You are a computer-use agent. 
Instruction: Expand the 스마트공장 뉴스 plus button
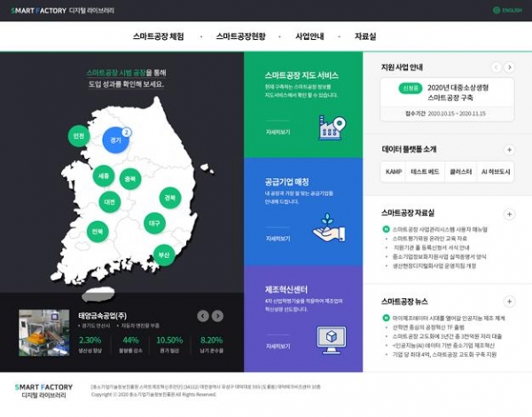click(x=509, y=302)
